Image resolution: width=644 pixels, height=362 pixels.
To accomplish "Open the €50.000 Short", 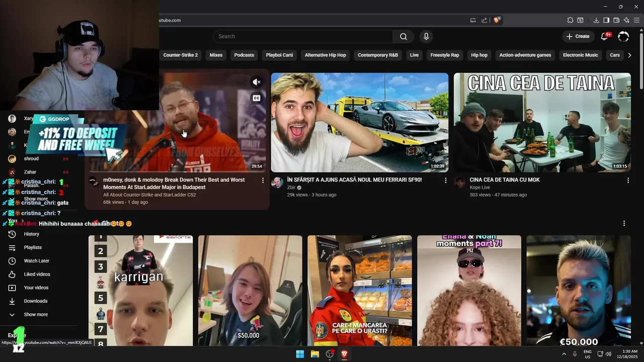I will (579, 291).
